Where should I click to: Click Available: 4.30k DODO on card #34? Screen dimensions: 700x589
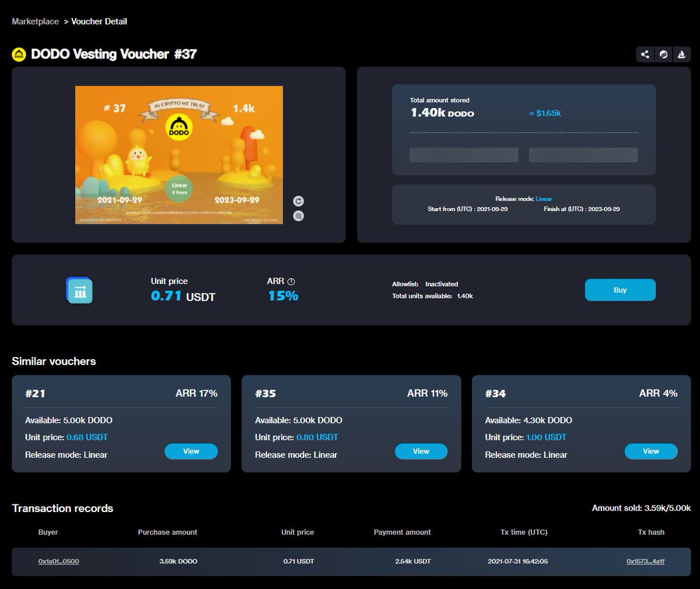tap(528, 420)
